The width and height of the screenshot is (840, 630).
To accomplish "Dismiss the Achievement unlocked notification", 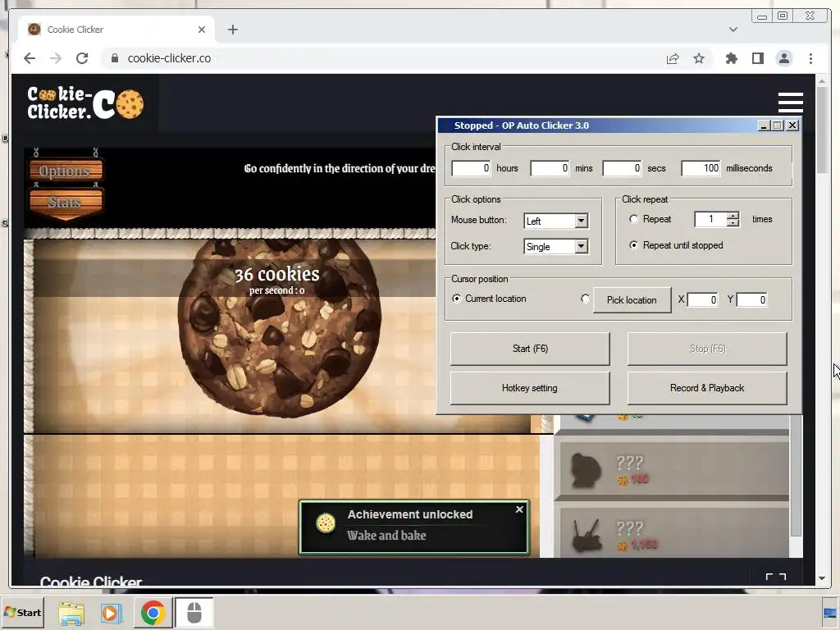I will pos(519,509).
